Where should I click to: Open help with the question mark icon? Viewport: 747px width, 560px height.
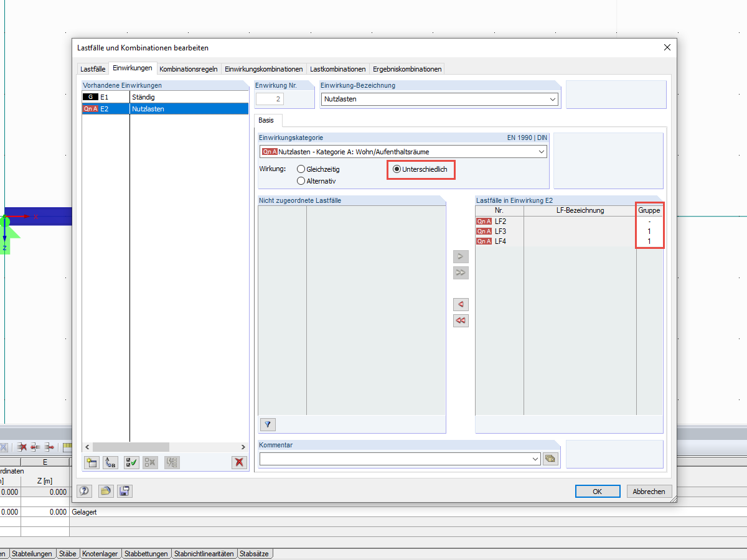[85, 491]
